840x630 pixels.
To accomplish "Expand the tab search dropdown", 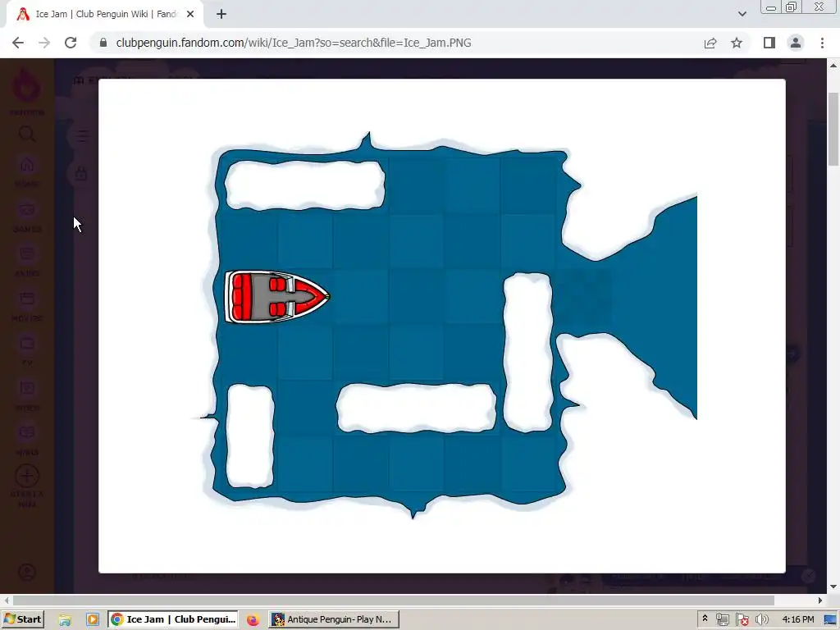I will 742,15.
